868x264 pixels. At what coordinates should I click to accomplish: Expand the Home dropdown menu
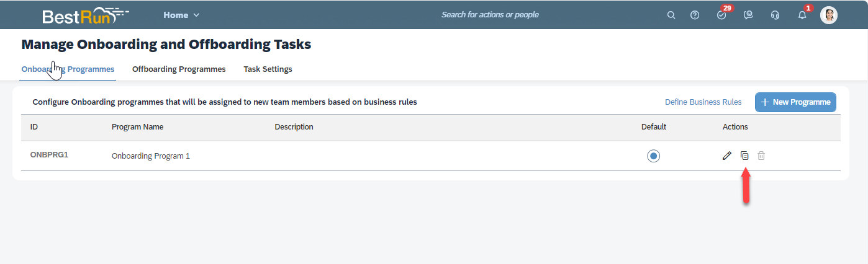point(181,15)
